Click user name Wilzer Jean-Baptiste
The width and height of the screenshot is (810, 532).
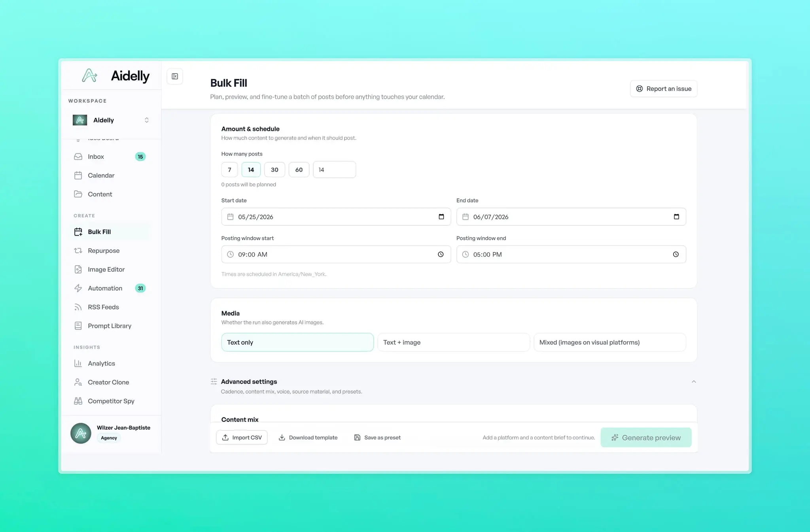[123, 428]
